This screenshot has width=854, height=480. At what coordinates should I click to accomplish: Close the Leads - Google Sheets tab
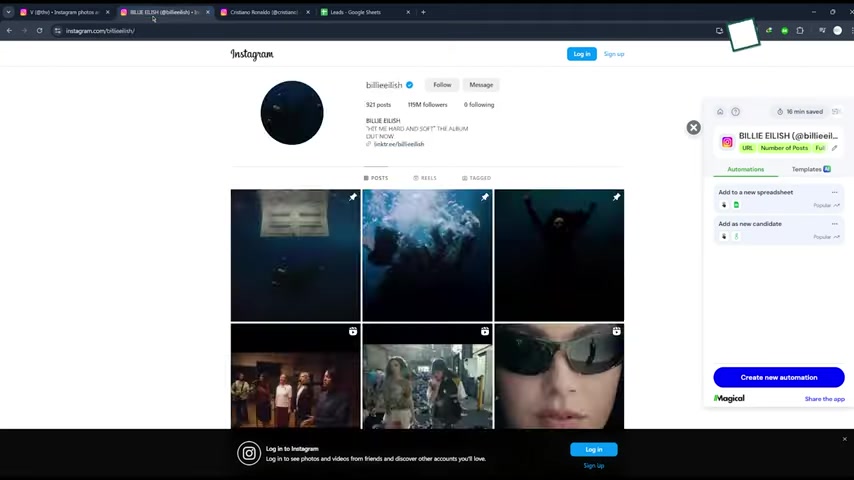click(x=408, y=12)
